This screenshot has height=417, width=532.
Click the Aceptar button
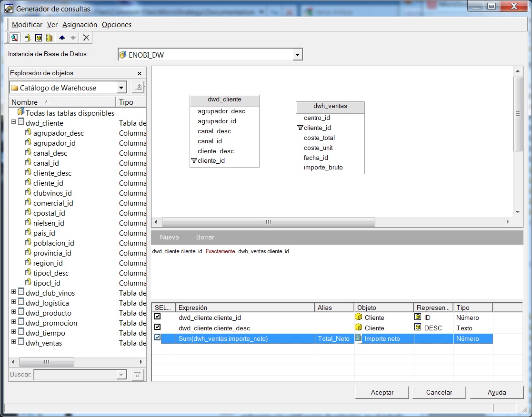pos(382,392)
